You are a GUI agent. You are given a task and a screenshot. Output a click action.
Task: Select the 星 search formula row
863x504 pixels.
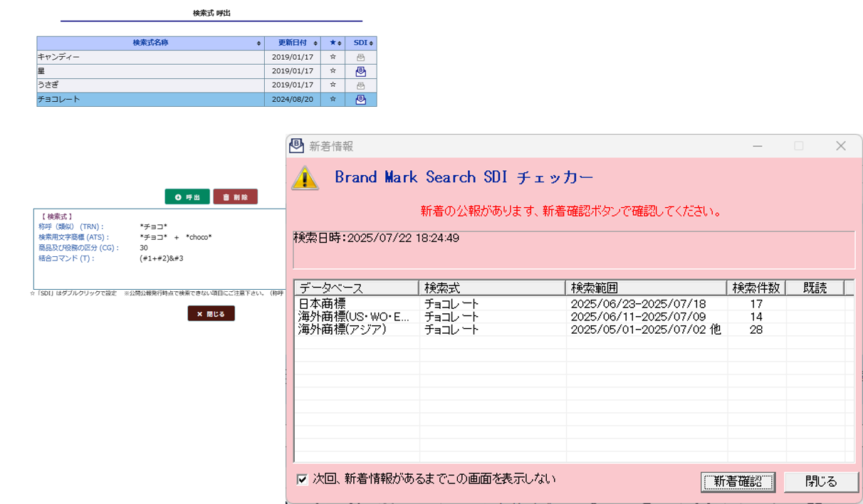tap(206, 71)
